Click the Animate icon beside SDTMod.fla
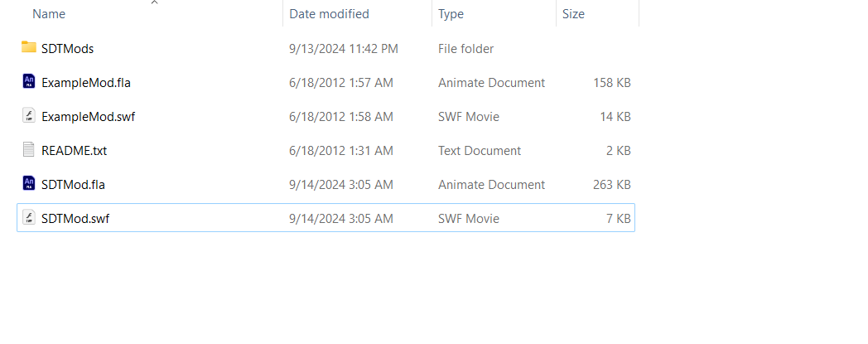The height and width of the screenshot is (344, 868). point(29,184)
